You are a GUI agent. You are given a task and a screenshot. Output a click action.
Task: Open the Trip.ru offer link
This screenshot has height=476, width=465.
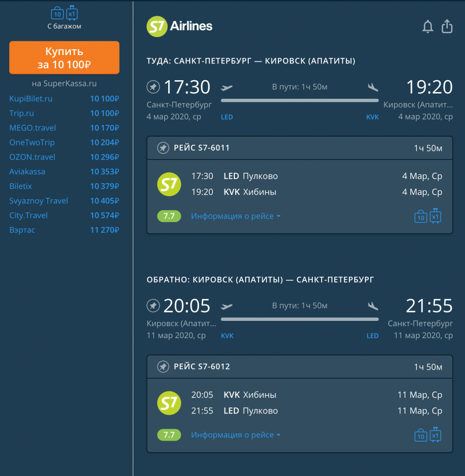22,113
